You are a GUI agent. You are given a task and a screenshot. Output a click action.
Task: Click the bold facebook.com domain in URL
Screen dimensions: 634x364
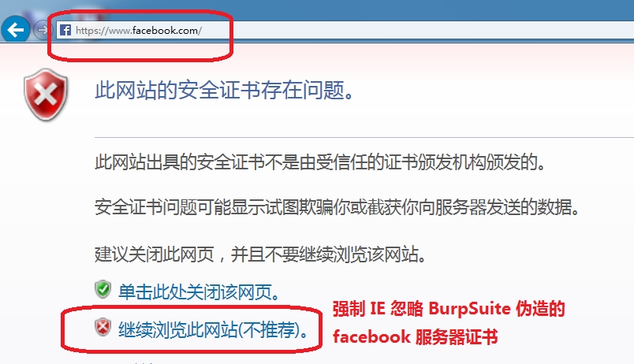165,30
